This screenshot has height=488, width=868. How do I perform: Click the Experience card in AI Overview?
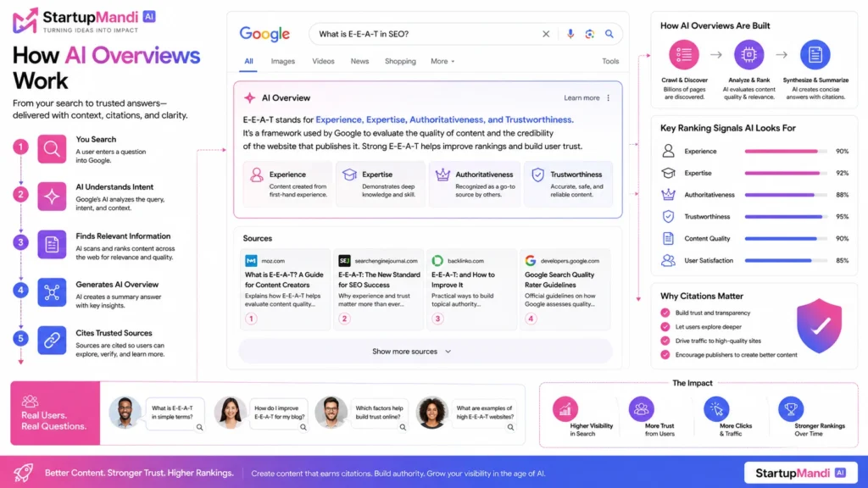click(287, 184)
